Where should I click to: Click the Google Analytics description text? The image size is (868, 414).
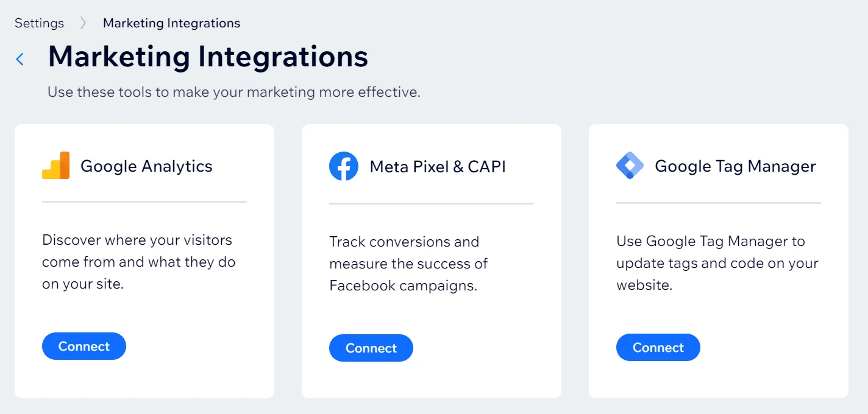[138, 262]
